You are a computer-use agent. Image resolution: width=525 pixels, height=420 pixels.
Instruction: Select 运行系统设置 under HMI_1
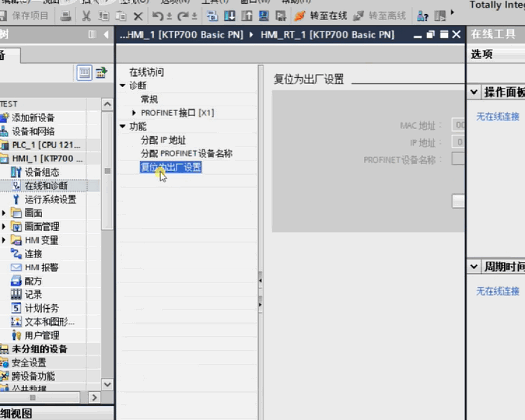click(x=50, y=199)
